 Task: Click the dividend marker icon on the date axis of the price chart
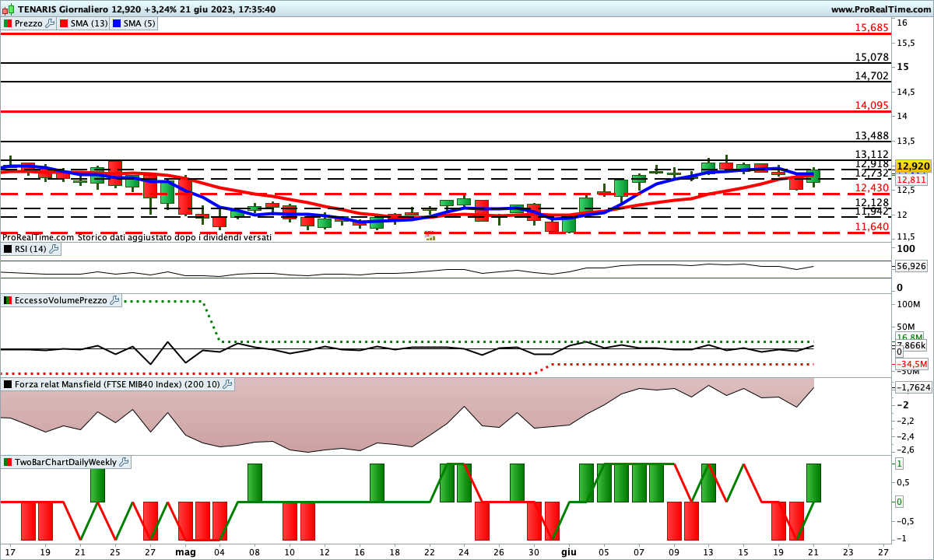pos(429,234)
